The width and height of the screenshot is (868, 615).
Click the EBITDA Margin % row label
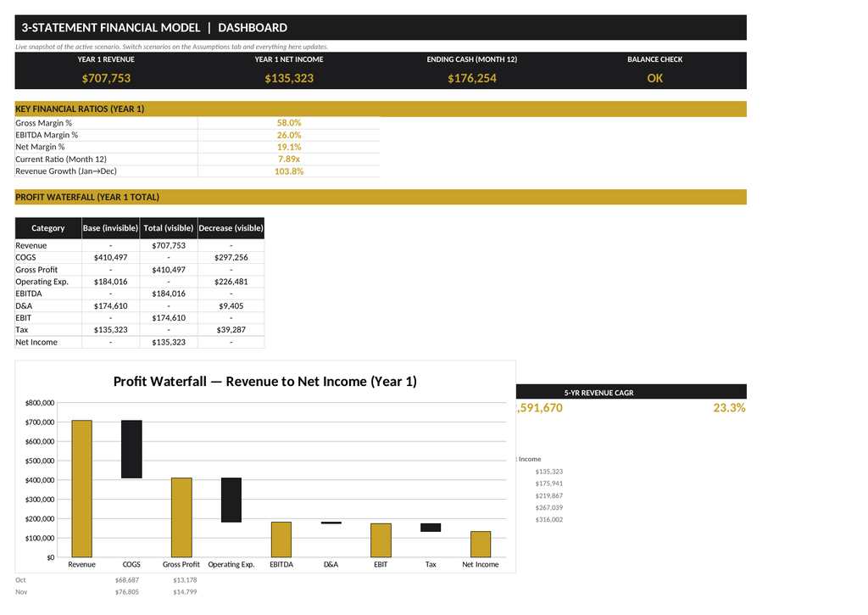(x=47, y=135)
